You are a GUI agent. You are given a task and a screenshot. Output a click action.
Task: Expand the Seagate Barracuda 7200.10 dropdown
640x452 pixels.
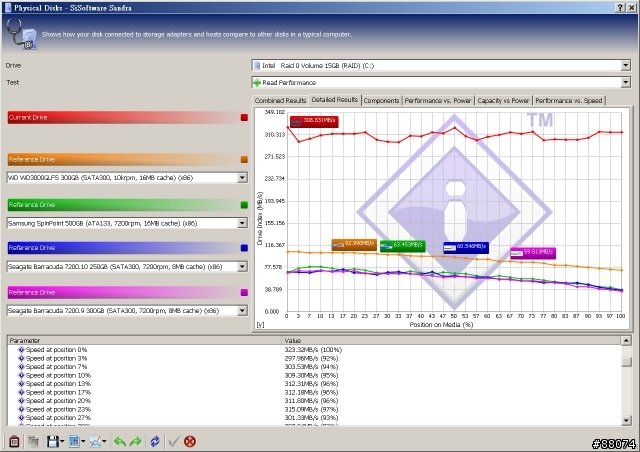pyautogui.click(x=242, y=267)
